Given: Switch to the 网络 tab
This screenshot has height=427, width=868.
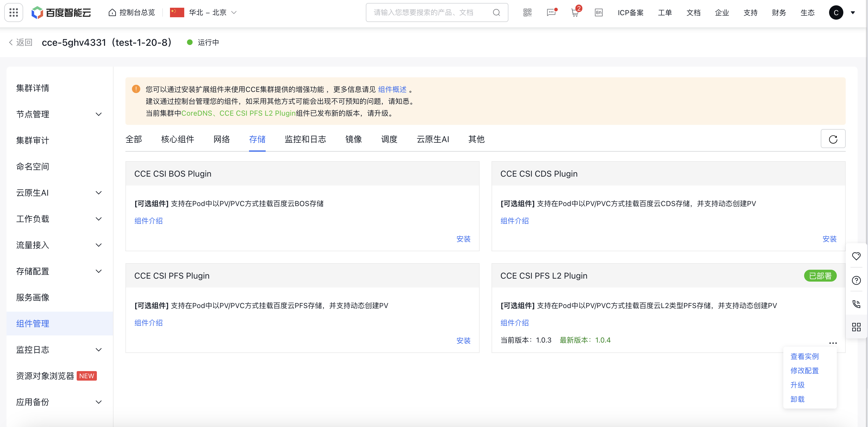Looking at the screenshot, I should click(221, 139).
